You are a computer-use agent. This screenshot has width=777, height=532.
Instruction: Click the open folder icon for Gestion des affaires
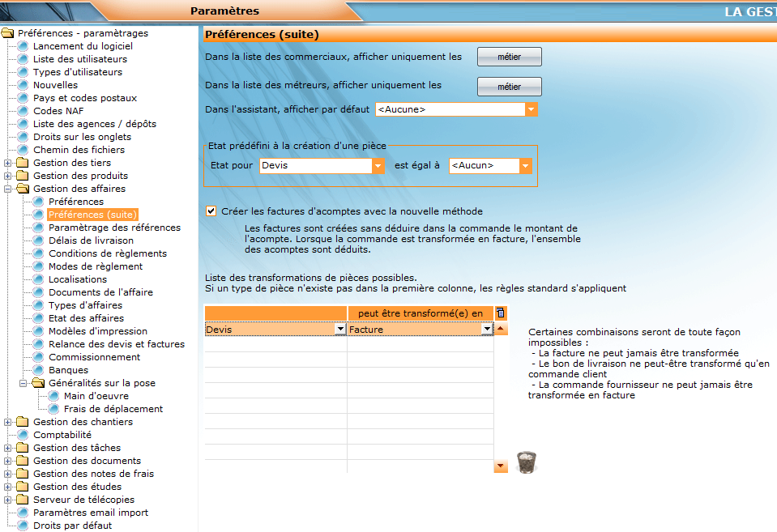[23, 188]
